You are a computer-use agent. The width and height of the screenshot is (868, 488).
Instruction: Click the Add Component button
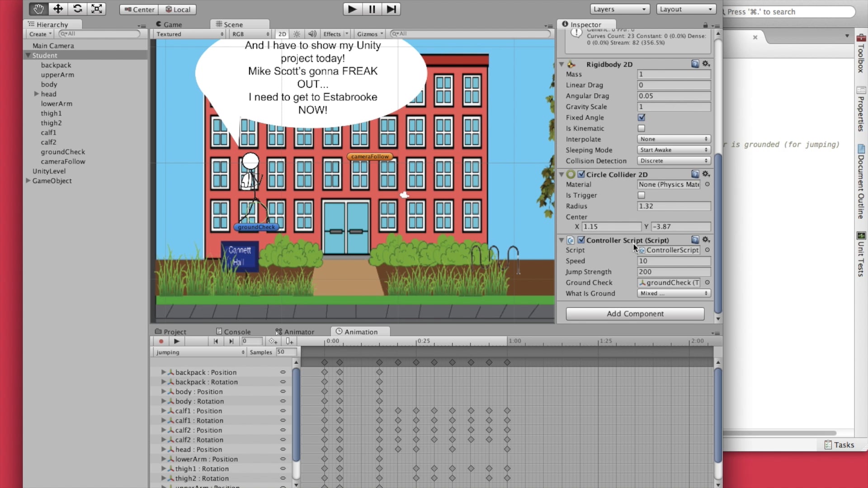point(635,314)
